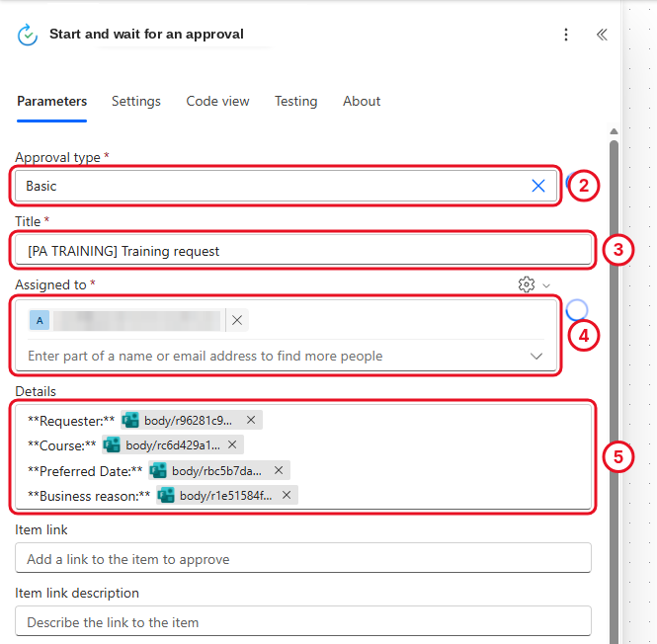Expand the people suggestions dropdown arrow
Viewport: 657px width, 644px height.
[x=536, y=357]
